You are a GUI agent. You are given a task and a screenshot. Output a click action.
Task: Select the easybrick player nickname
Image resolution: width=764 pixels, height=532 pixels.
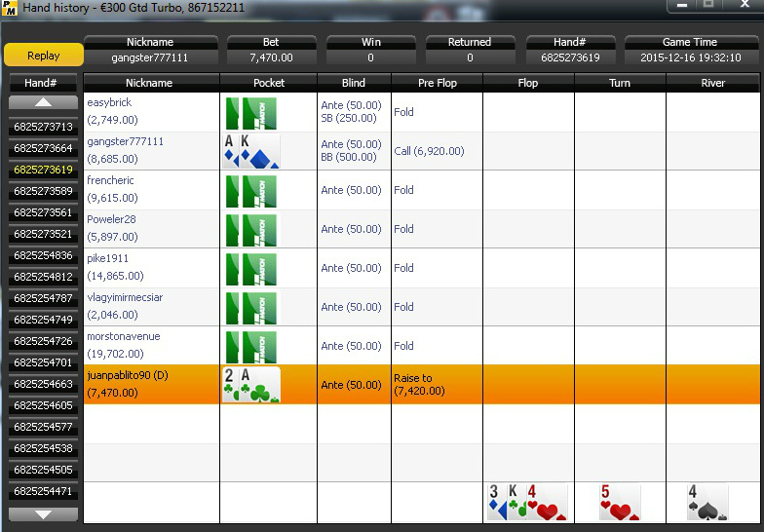click(109, 102)
